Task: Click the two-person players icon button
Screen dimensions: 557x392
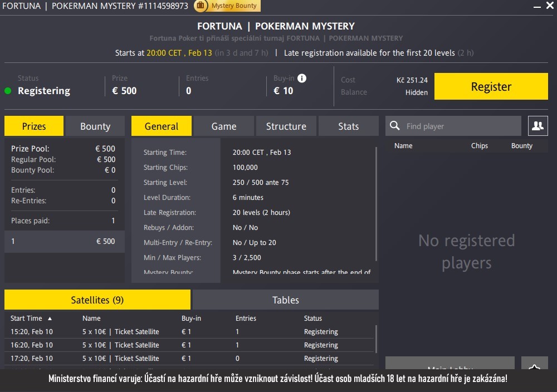Action: [x=538, y=126]
